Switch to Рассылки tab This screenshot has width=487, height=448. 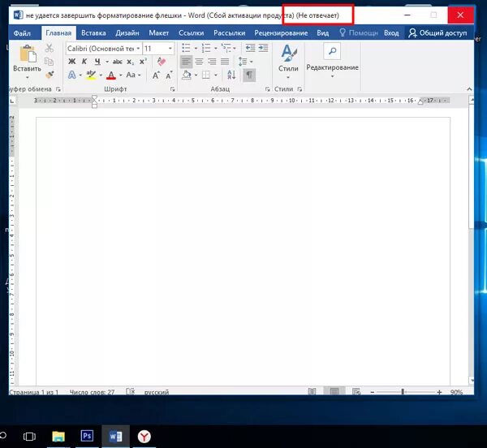pos(229,33)
